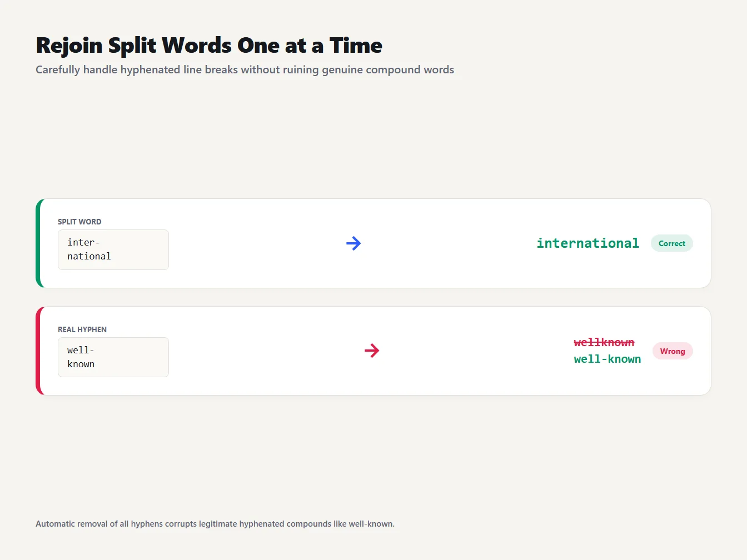Screen dimensions: 747x560
Task: Click the green international result text
Action: 587,243
